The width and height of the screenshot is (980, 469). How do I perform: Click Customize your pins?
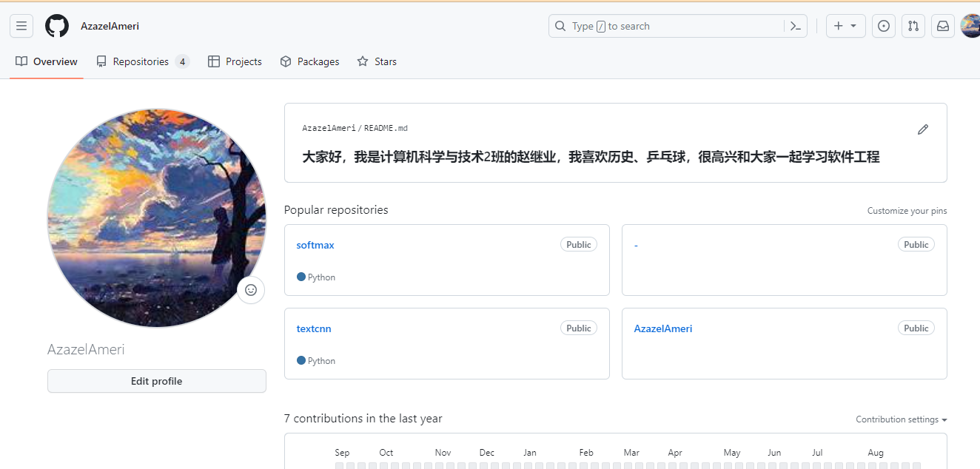tap(907, 211)
